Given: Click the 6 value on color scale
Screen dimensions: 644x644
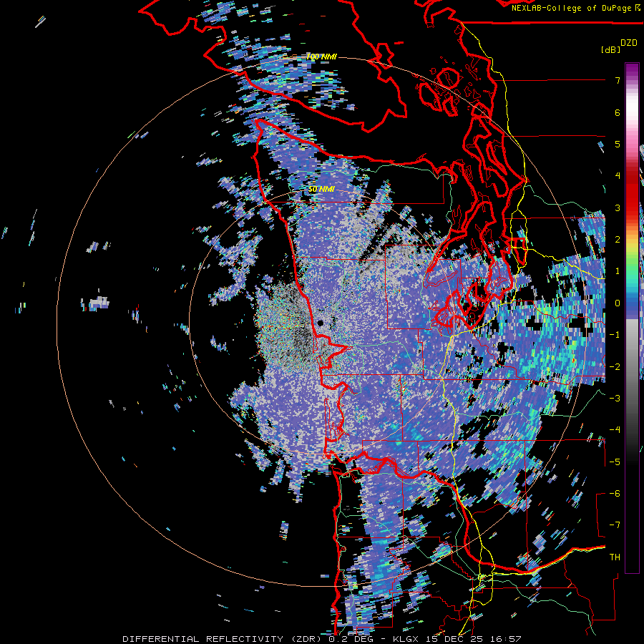Looking at the screenshot, I should pos(618,112).
